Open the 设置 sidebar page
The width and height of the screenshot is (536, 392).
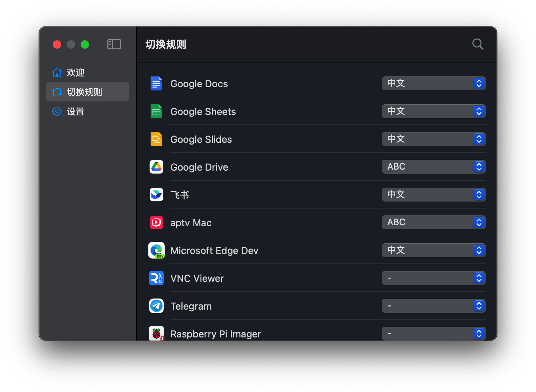[x=88, y=111]
